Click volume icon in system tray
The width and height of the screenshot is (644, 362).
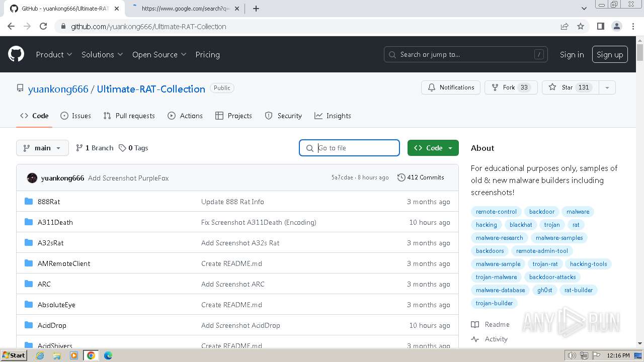point(572,355)
